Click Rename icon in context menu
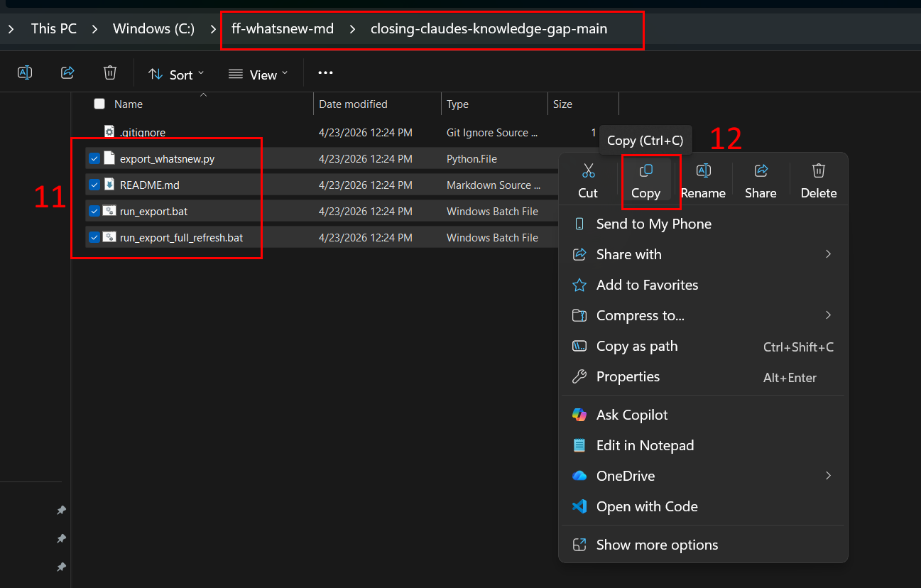Screen dimensions: 921x588 coord(703,170)
